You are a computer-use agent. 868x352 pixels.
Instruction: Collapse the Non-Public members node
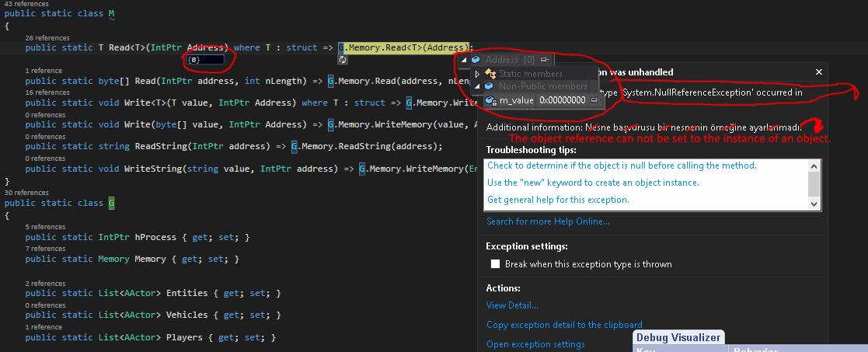477,86
